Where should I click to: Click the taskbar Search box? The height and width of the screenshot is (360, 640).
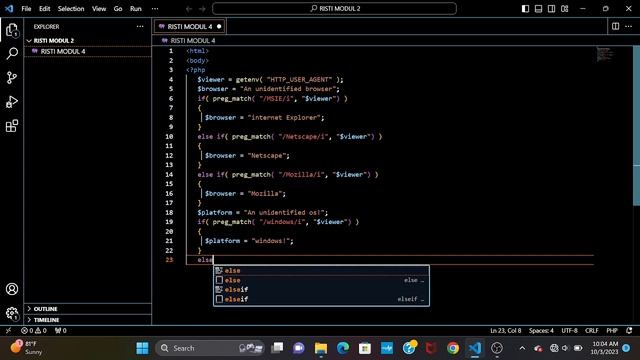coord(211,348)
